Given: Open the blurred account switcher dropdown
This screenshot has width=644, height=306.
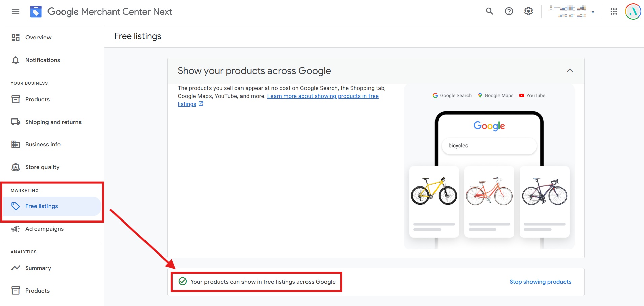Looking at the screenshot, I should click(572, 11).
